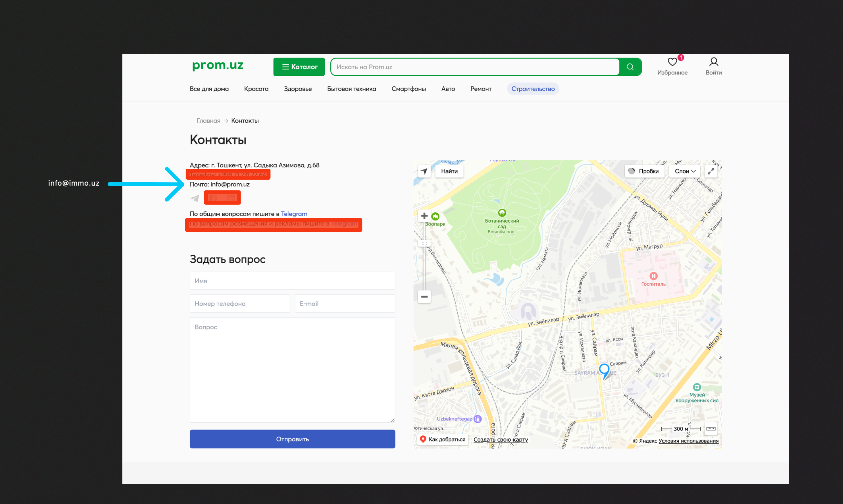Click the Telegram paper plane icon
843x504 pixels.
point(195,198)
